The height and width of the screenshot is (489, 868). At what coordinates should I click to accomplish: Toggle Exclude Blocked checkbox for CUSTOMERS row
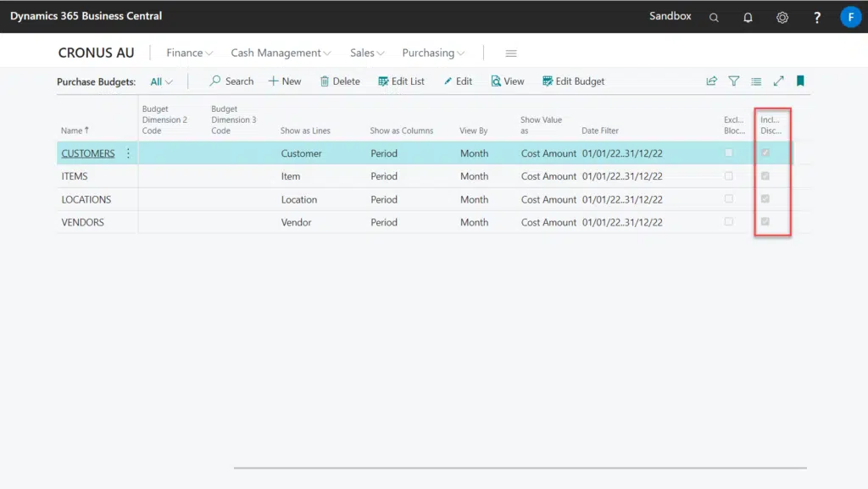click(x=729, y=153)
